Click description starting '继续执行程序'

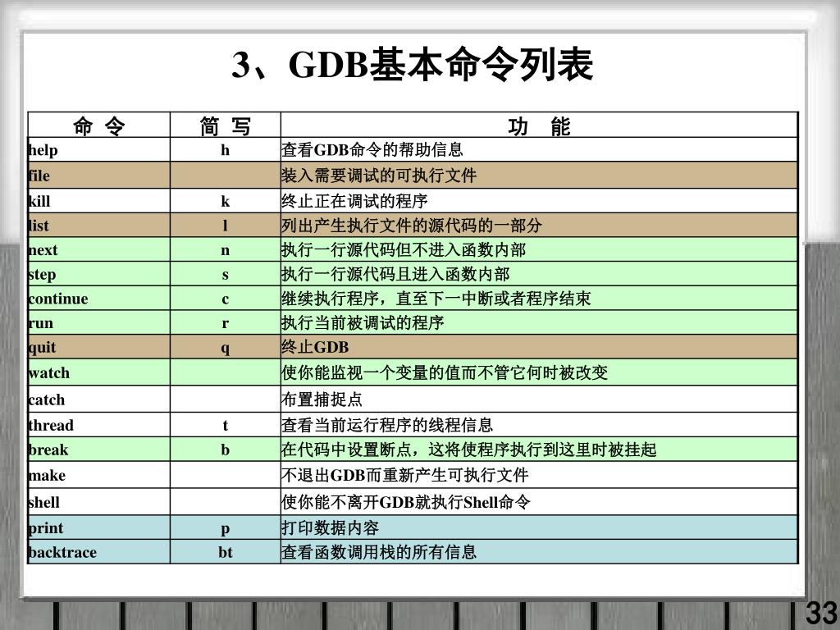click(x=436, y=299)
